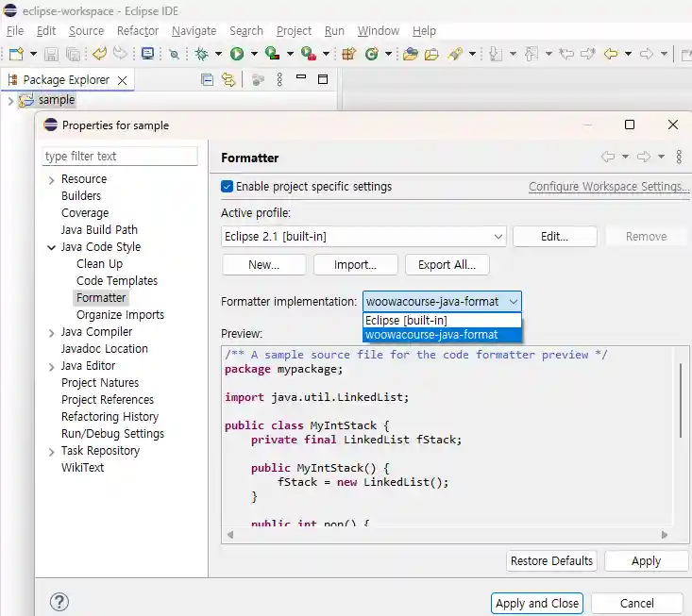
Task: Click the New... button
Action: [x=264, y=264]
